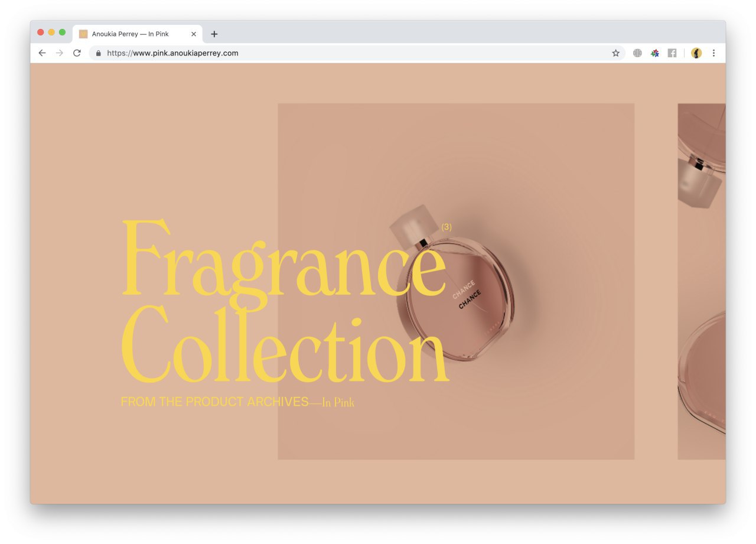Click the browser forward arrow

pos(59,53)
